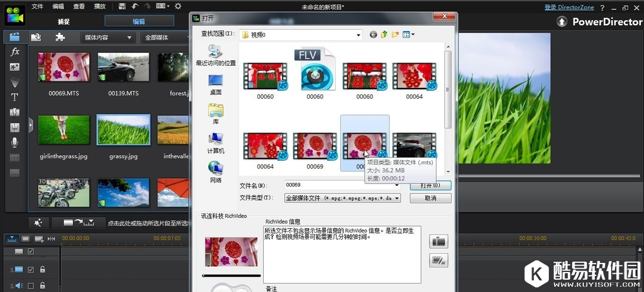The height and width of the screenshot is (292, 644).
Task: Click the settings gear icon
Action: click(177, 6)
